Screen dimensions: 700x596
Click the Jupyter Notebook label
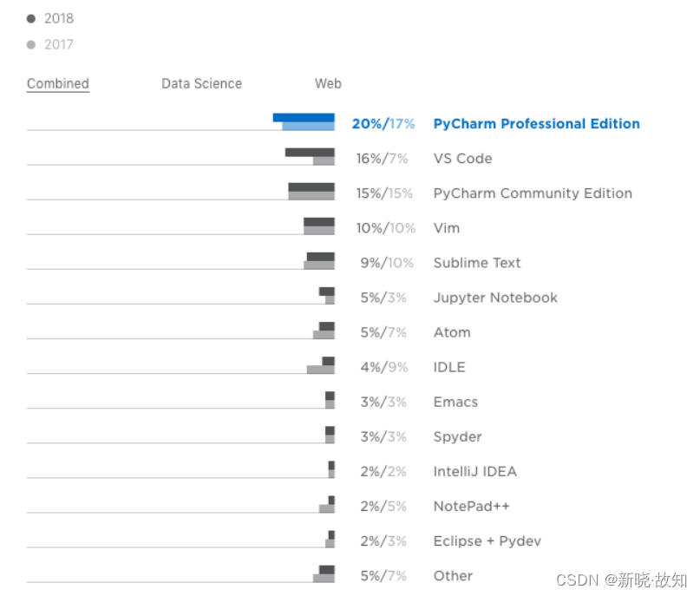[495, 298]
